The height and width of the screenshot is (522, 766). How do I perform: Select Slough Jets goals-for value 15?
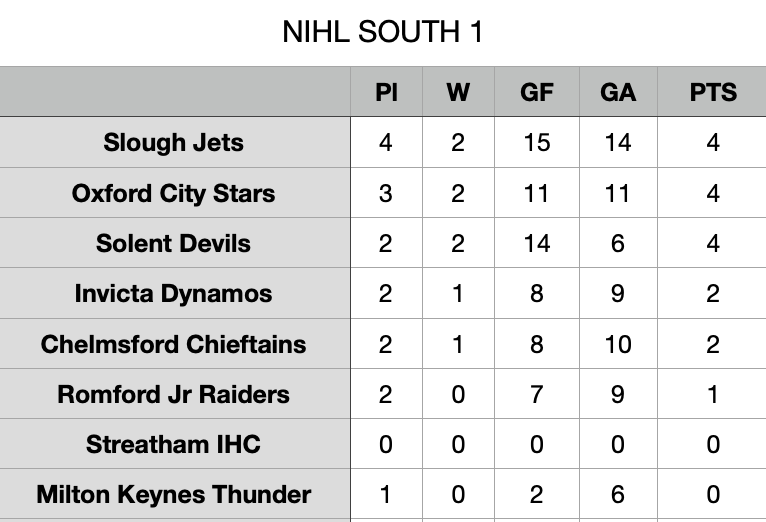pos(537,143)
